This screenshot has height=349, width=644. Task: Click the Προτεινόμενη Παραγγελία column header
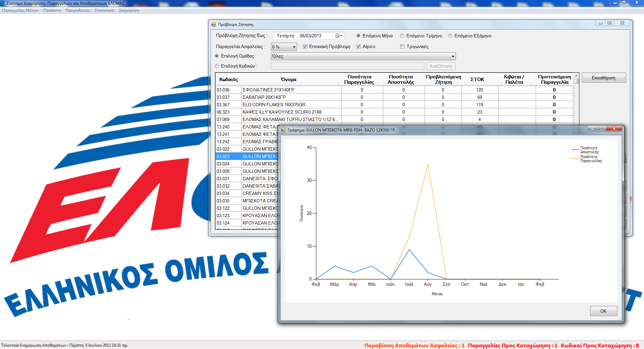554,79
